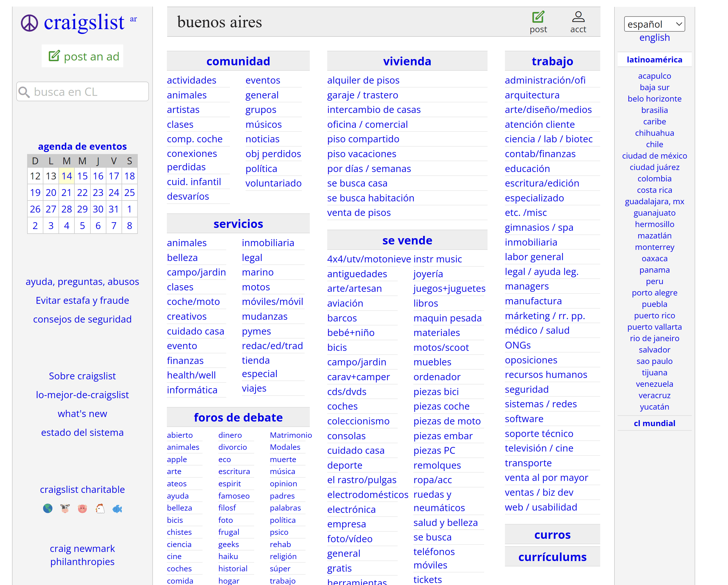Open piso compartido listings
This screenshot has height=585, width=728.
pos(363,139)
